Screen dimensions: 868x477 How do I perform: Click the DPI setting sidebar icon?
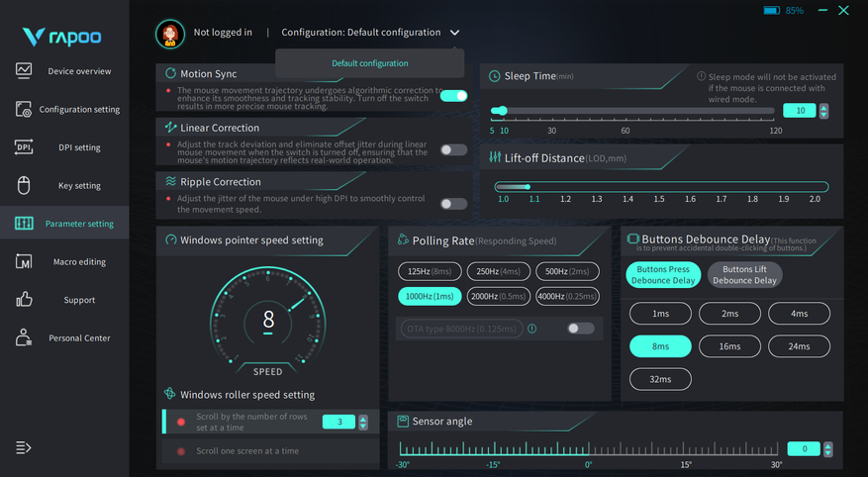click(24, 147)
